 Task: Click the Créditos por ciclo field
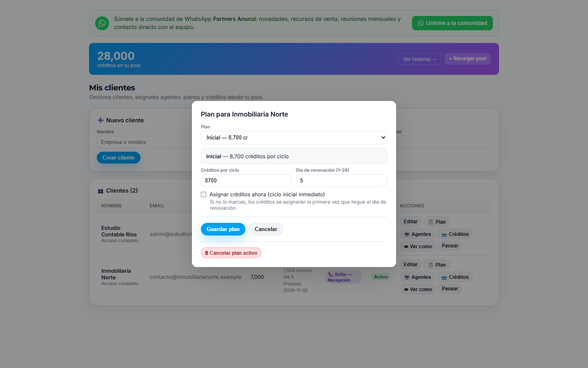tap(246, 181)
